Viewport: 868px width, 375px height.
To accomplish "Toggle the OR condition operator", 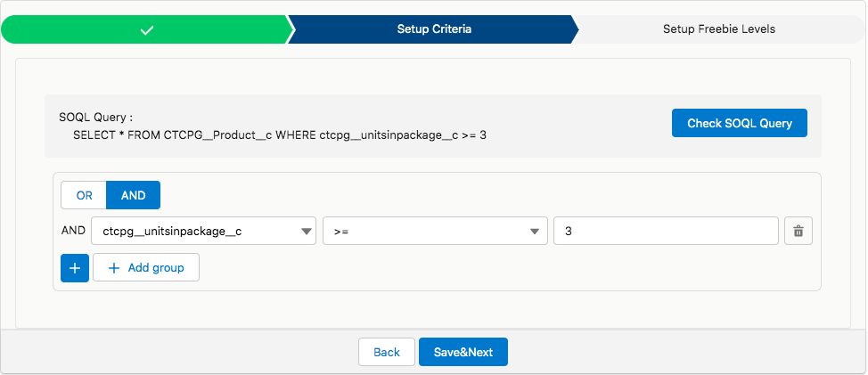I will (x=84, y=195).
